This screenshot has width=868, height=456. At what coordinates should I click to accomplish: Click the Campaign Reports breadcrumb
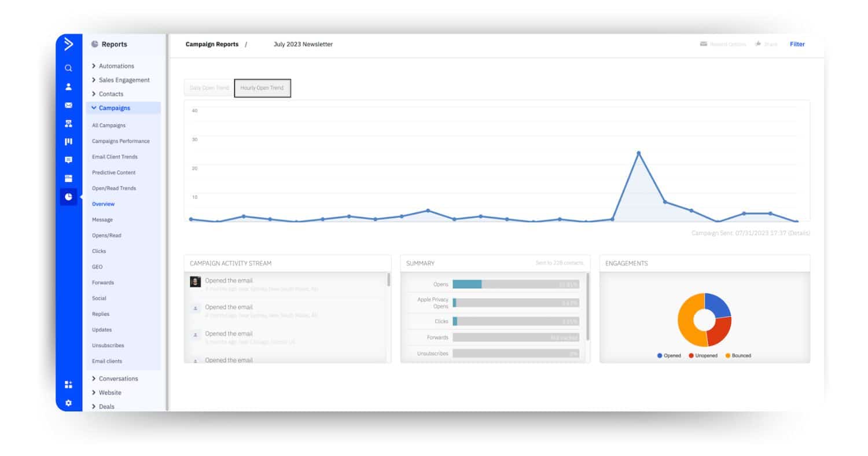coord(212,44)
